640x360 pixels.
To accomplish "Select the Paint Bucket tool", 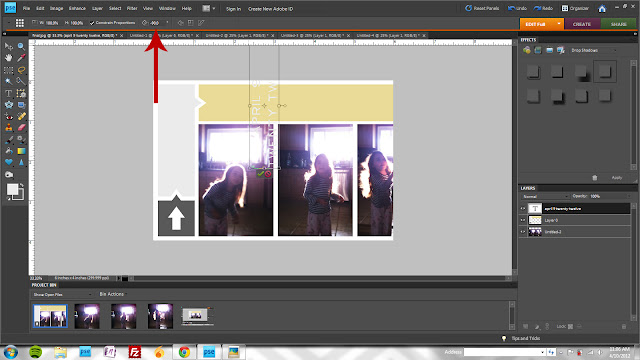I will [9, 151].
